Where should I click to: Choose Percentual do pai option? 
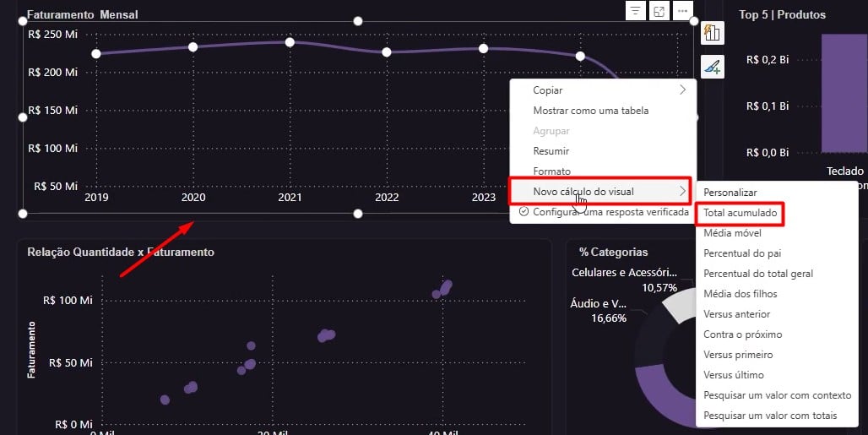(x=777, y=253)
